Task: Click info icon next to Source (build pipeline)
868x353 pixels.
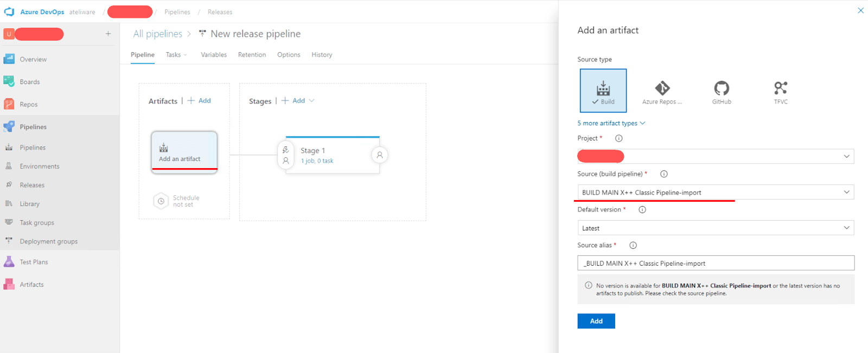Action: (663, 174)
